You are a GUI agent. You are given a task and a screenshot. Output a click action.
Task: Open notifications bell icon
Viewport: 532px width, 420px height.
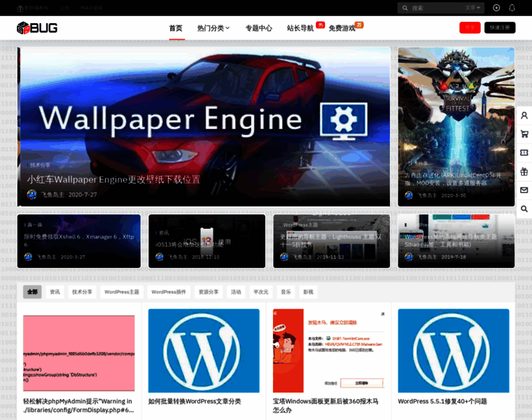tap(512, 8)
